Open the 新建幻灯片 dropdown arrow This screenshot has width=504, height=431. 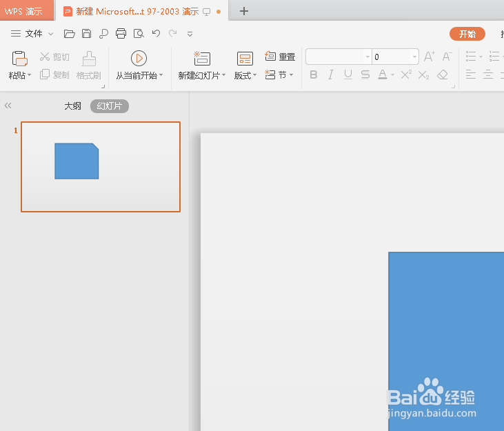click(x=223, y=75)
